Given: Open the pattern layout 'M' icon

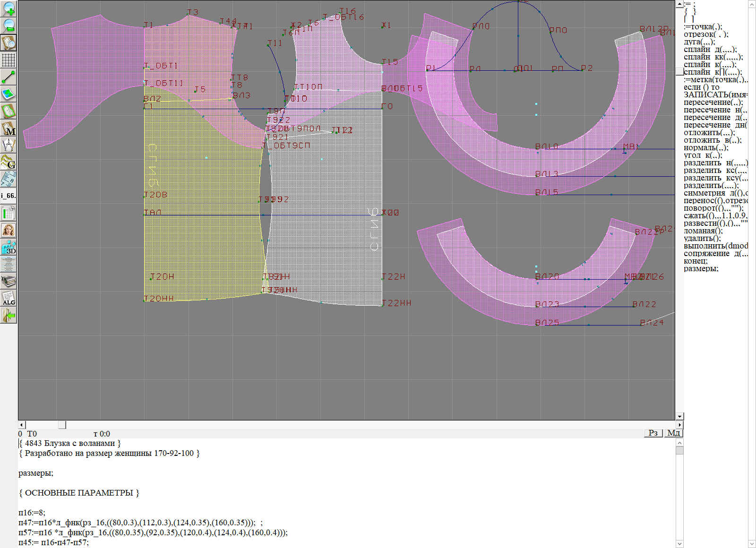Looking at the screenshot, I should coord(9,128).
